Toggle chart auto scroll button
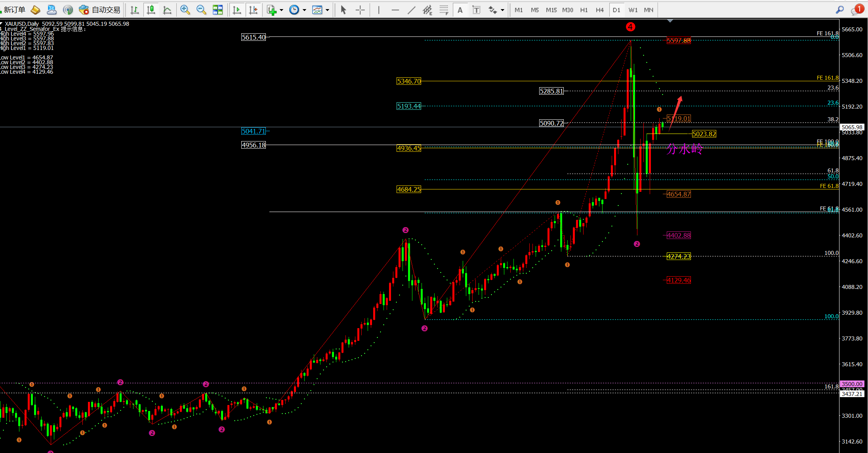 pos(237,10)
